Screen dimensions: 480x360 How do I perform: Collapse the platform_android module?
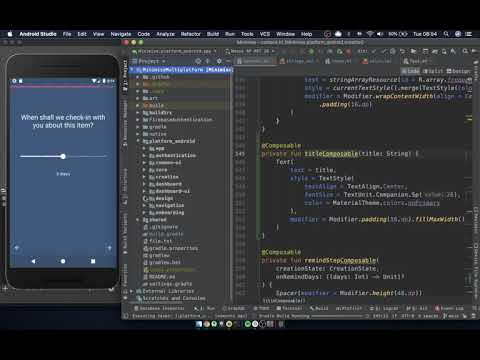(x=138, y=141)
